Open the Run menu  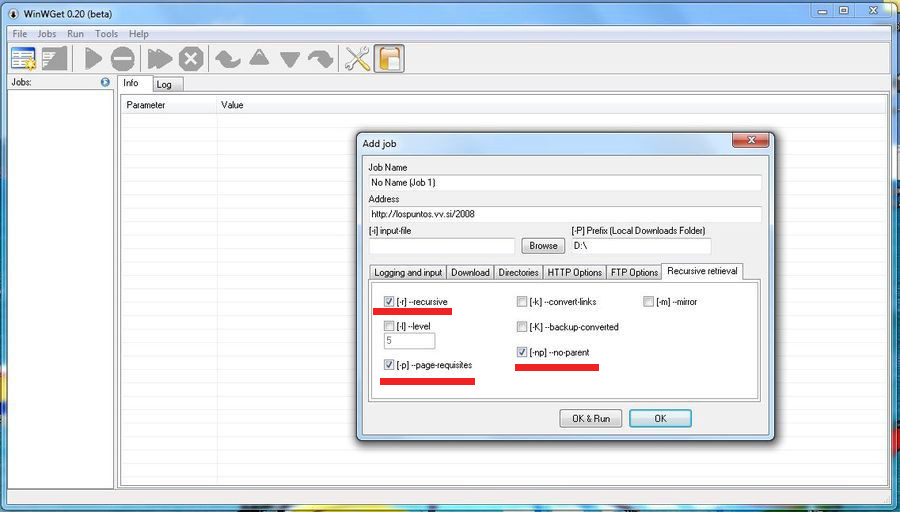click(75, 34)
